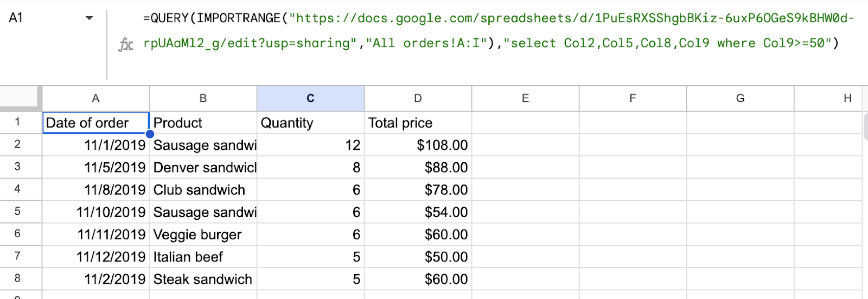Select column G header

[x=740, y=98]
